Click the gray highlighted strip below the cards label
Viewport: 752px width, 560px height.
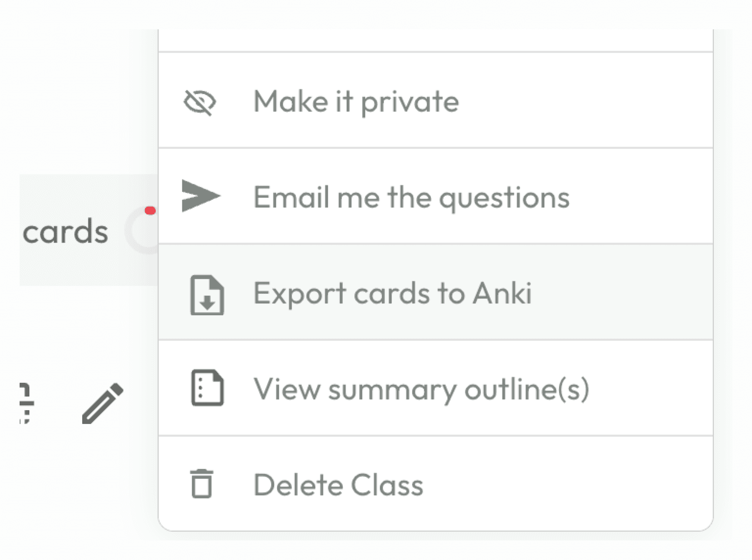73,269
